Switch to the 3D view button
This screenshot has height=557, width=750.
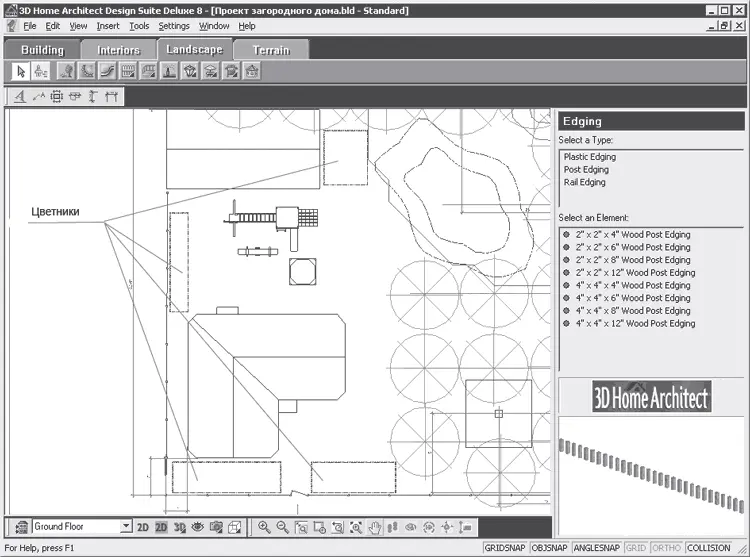pyautogui.click(x=180, y=527)
